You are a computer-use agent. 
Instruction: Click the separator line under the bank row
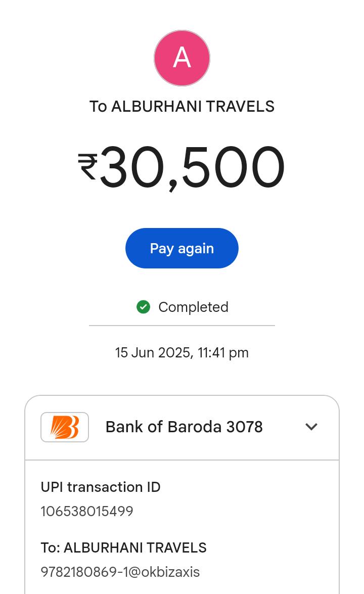[x=182, y=460]
